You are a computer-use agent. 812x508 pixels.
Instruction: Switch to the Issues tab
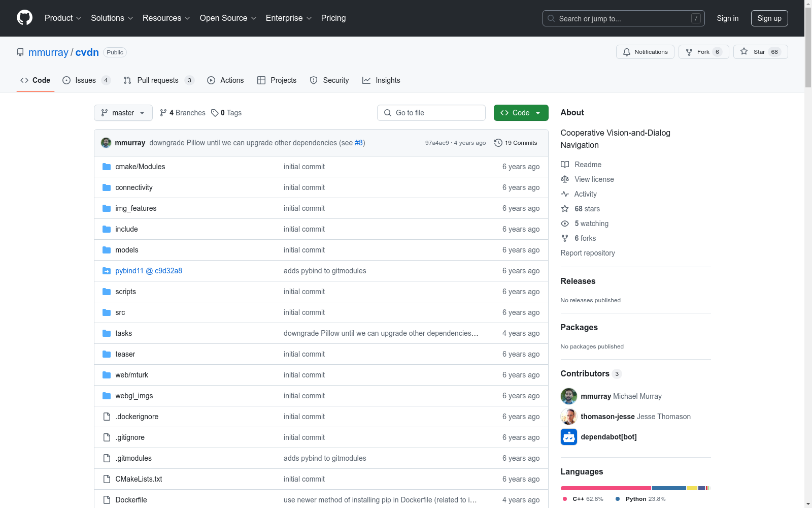tap(86, 80)
